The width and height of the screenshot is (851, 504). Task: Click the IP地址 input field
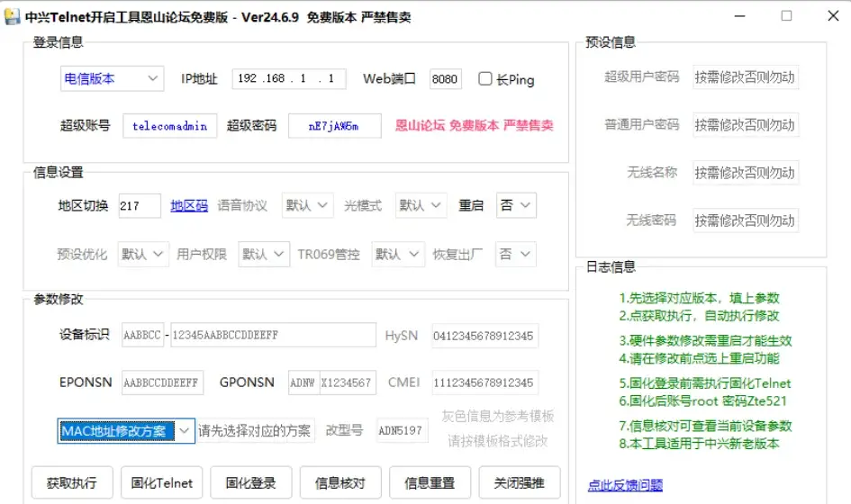coord(289,78)
